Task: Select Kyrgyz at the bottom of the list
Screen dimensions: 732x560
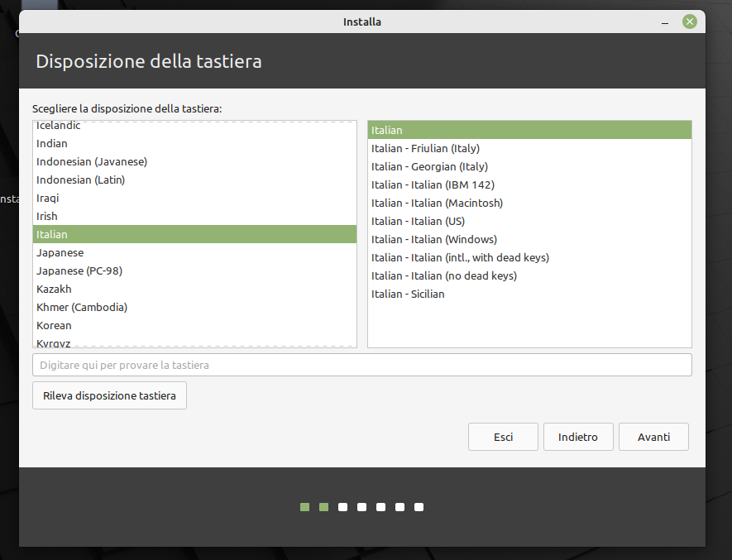Action: [194, 342]
